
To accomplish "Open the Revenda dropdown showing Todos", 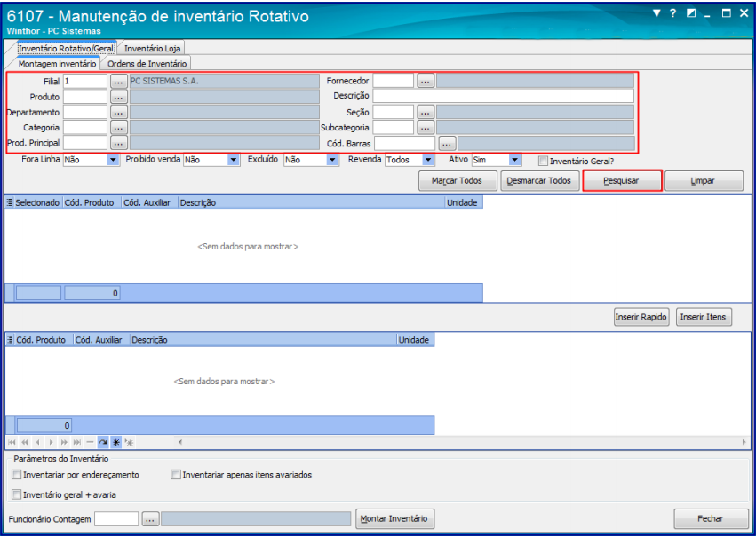I will [427, 160].
